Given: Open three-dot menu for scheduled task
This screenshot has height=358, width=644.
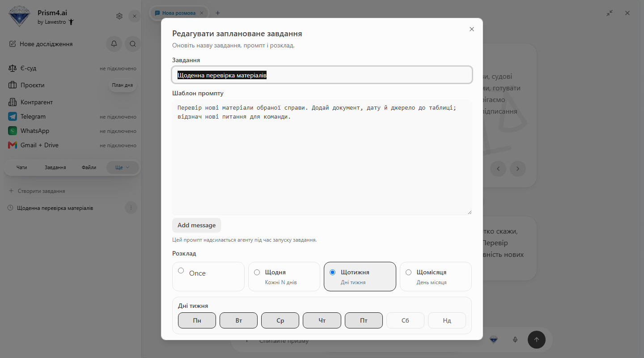Looking at the screenshot, I should click(x=131, y=208).
